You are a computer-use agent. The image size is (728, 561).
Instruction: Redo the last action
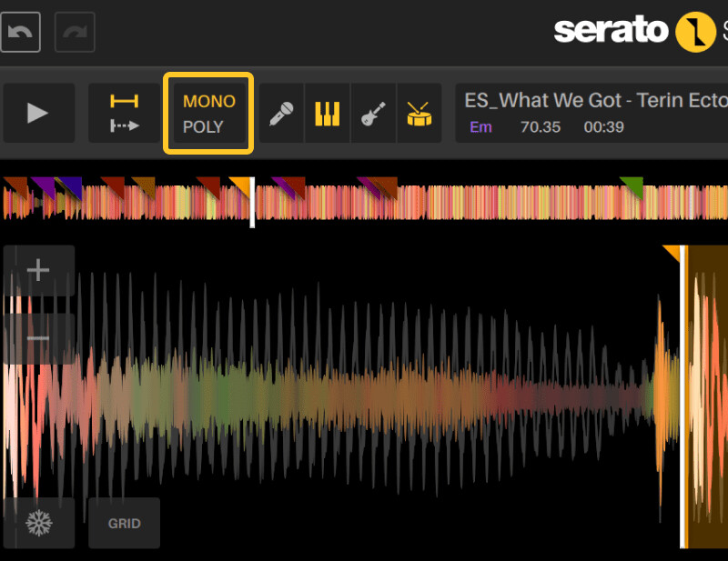[x=74, y=31]
